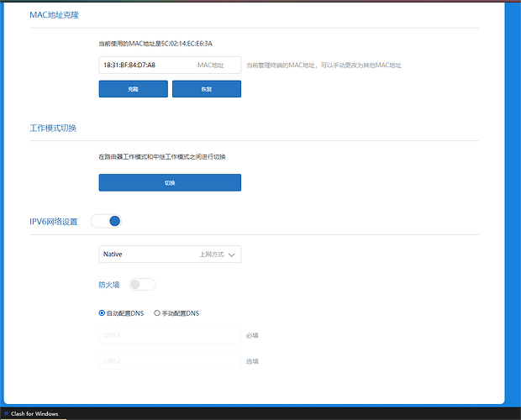
Task: Click the 恢复 restore button
Action: [206, 88]
